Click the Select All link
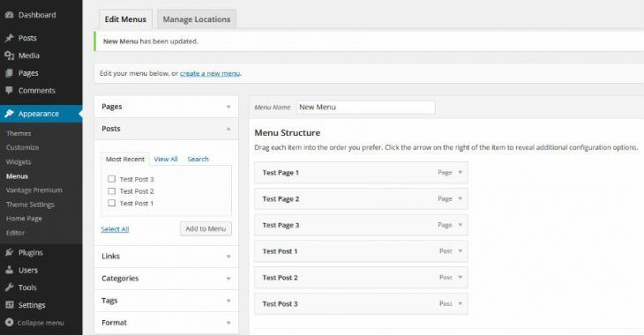 (115, 229)
